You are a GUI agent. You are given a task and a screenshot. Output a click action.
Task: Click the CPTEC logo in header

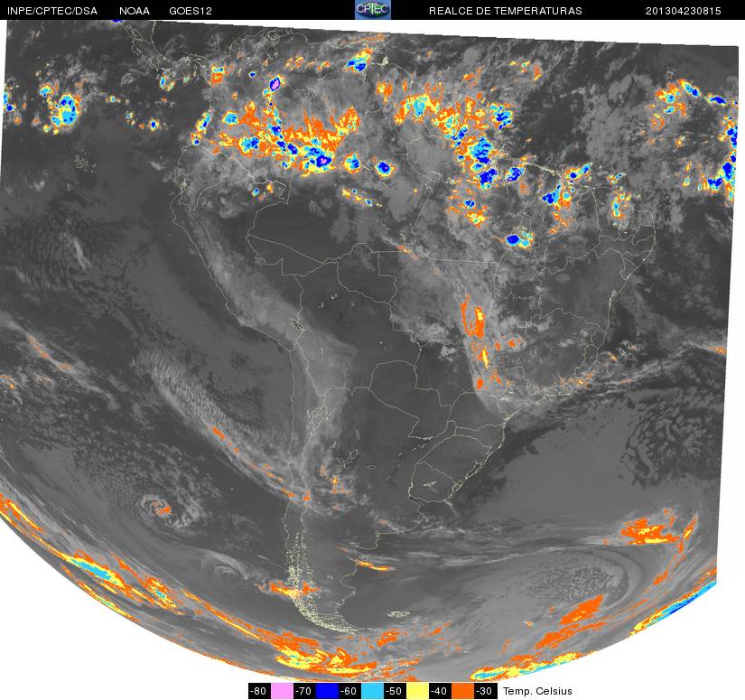coord(373,10)
